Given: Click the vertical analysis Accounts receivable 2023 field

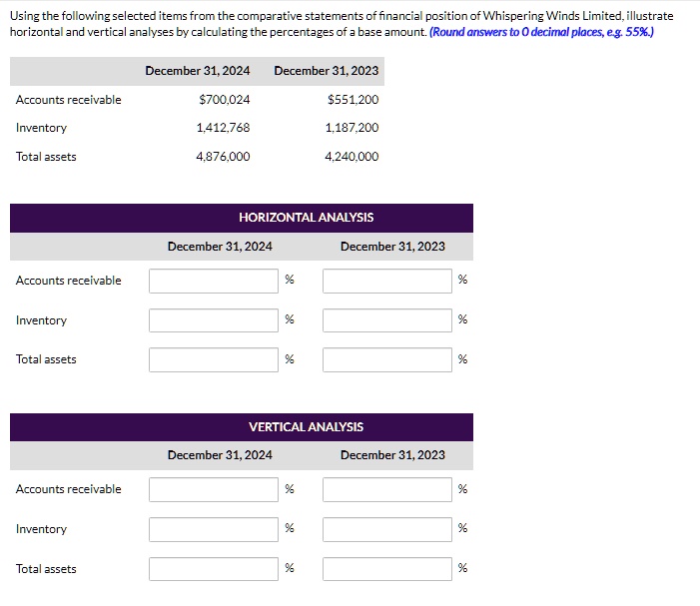Looking at the screenshot, I should (386, 489).
